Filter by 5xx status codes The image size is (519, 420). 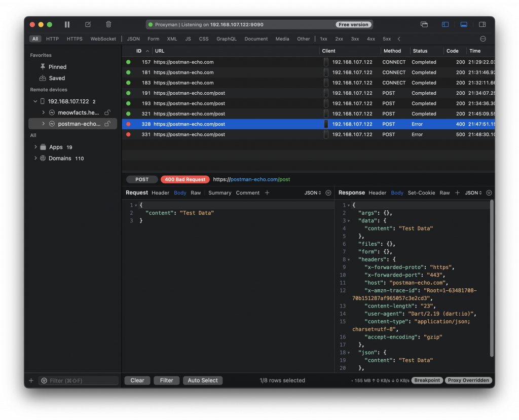click(387, 39)
